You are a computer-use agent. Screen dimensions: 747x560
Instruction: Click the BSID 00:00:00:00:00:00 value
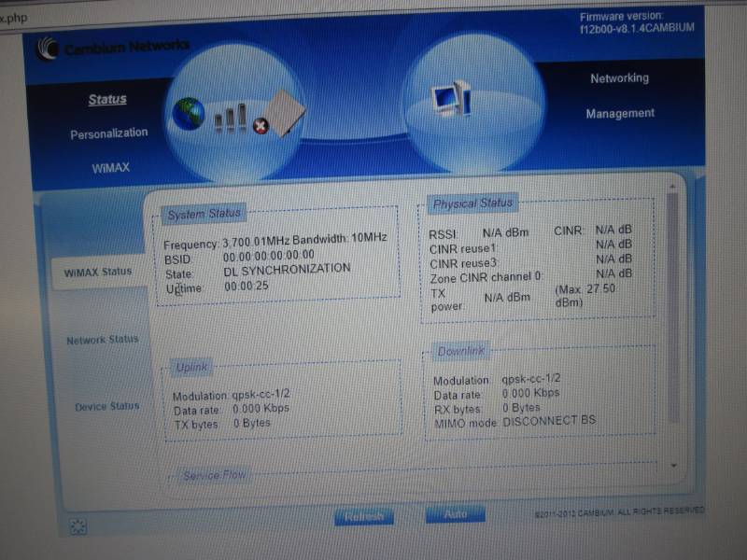[269, 256]
